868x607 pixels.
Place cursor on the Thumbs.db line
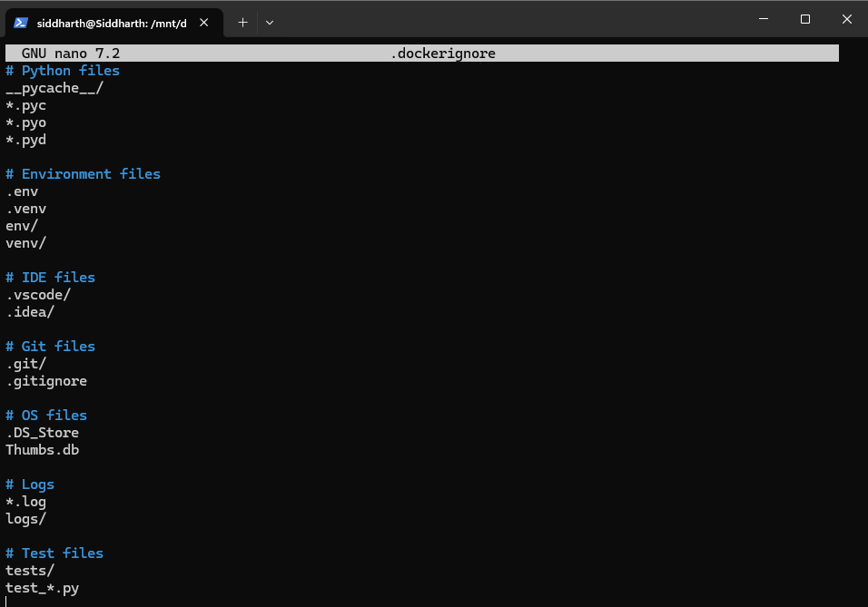point(43,450)
